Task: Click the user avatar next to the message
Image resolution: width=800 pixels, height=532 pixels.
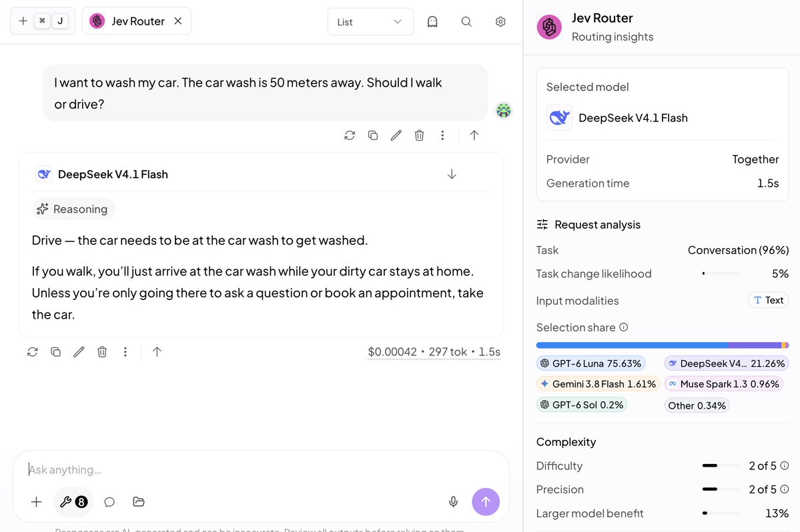Action: pos(504,110)
